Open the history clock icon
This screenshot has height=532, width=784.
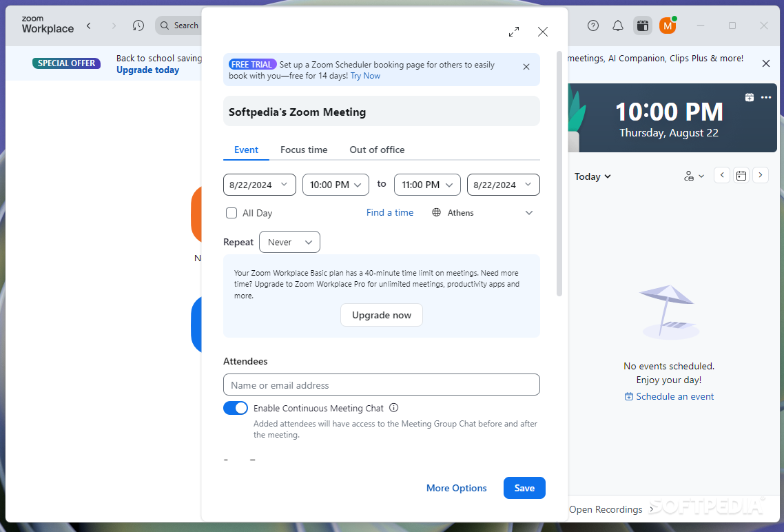click(138, 25)
